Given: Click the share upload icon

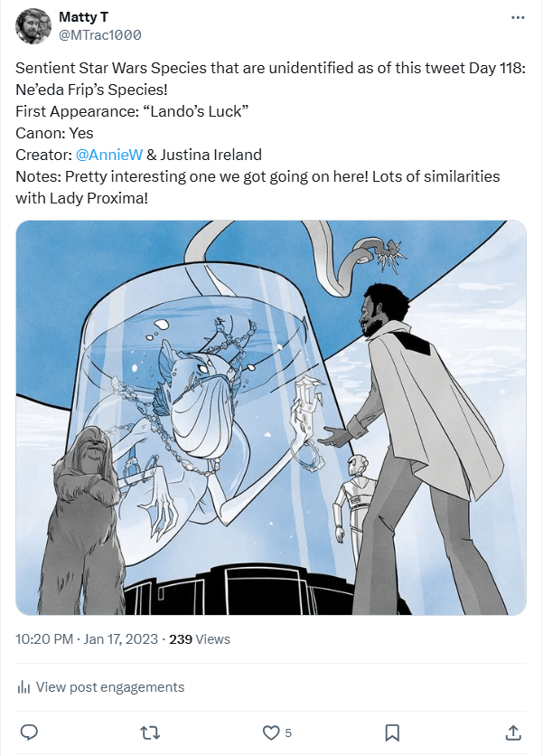Looking at the screenshot, I should click(x=513, y=732).
